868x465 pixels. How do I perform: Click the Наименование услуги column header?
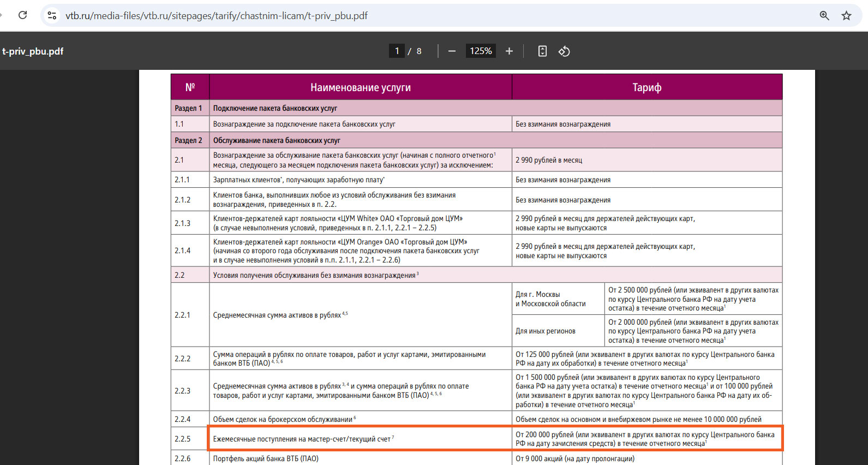click(360, 87)
